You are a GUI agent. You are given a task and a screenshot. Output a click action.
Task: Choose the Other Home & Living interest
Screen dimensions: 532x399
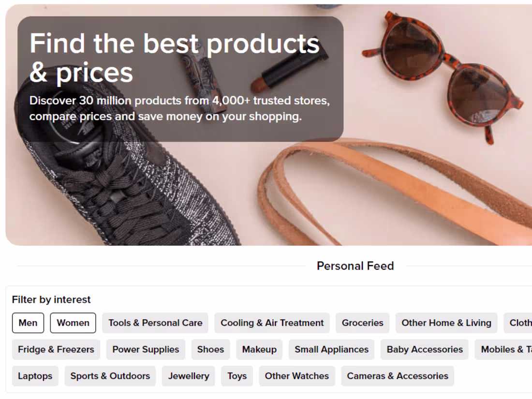tap(446, 323)
